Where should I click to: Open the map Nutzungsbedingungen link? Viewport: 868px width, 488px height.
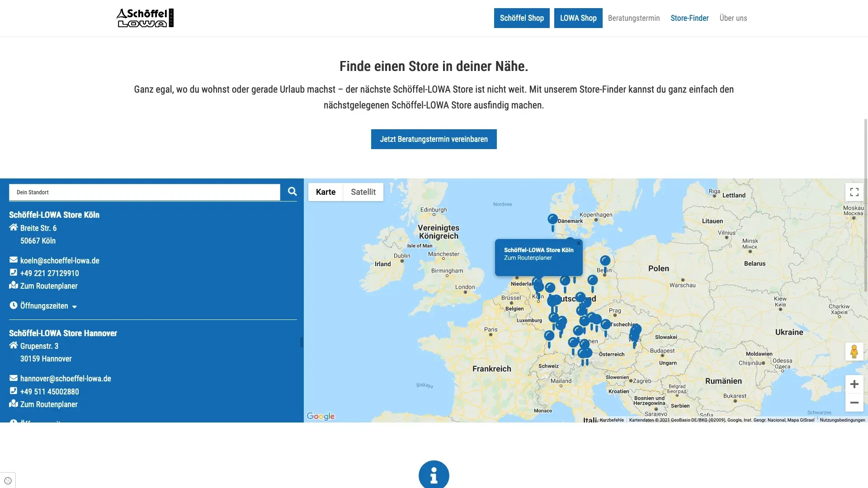pos(842,420)
